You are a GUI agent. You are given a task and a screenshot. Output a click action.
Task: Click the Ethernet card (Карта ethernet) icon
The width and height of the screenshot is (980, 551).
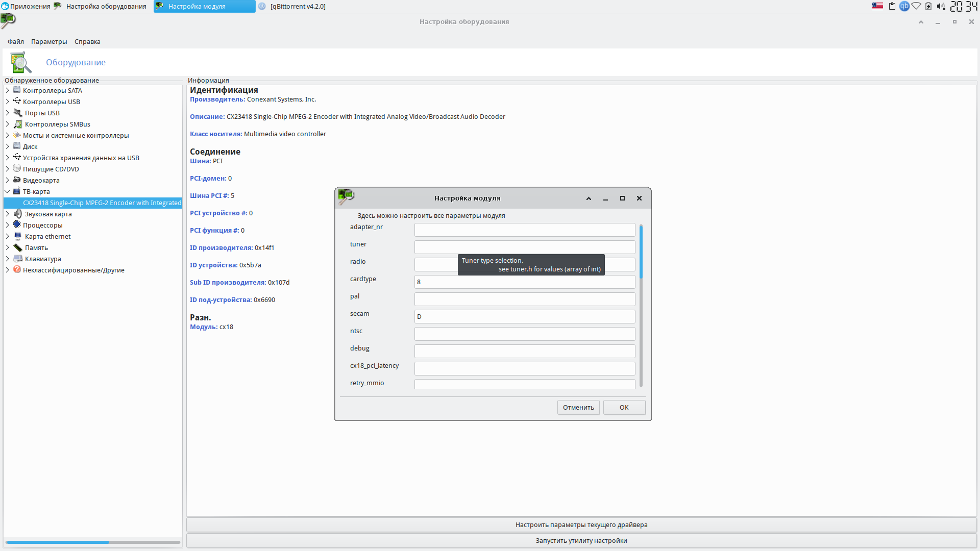tap(18, 236)
